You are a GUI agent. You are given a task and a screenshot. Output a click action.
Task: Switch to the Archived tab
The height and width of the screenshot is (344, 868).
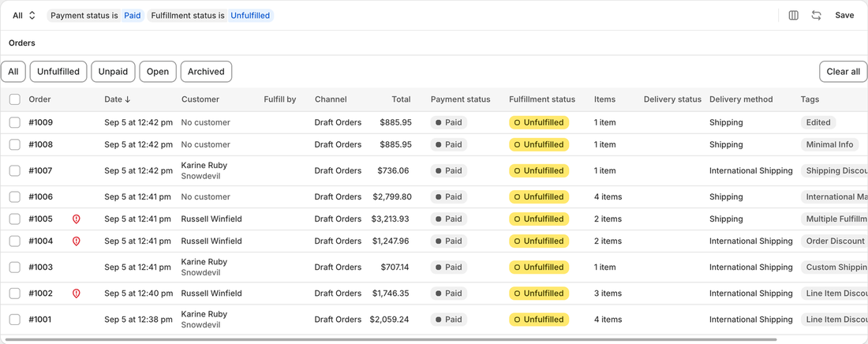coord(206,72)
